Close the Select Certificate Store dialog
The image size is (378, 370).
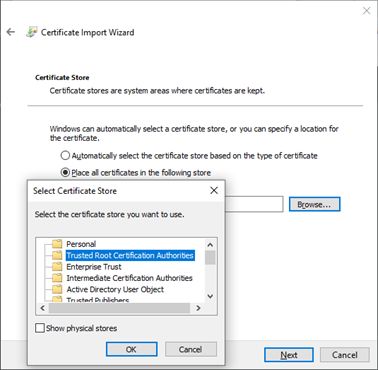point(214,190)
